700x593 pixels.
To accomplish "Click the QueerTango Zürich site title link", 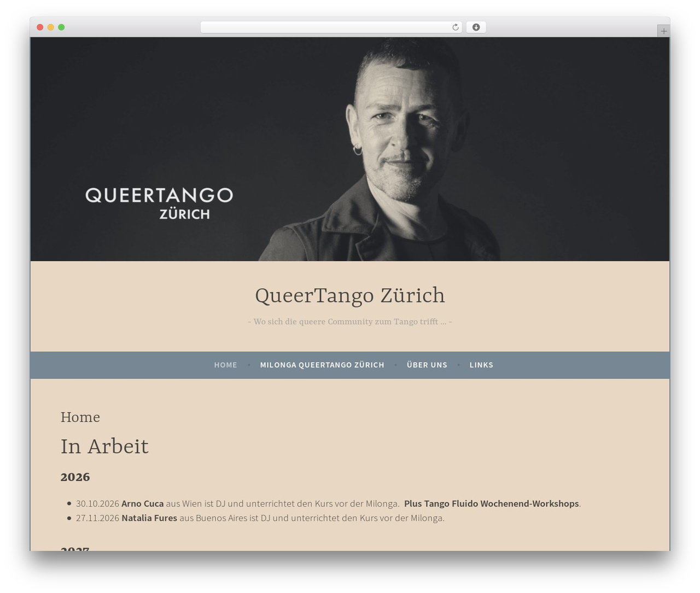I will pos(350,295).
